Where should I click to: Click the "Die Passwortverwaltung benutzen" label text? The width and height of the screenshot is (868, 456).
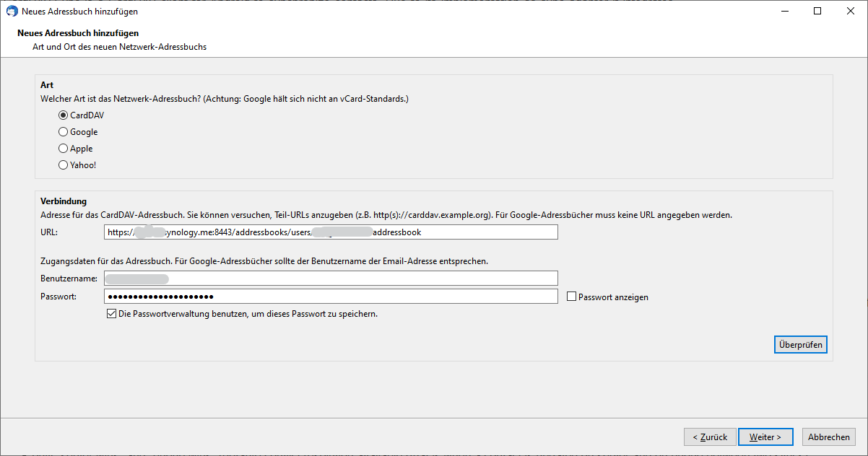click(249, 312)
